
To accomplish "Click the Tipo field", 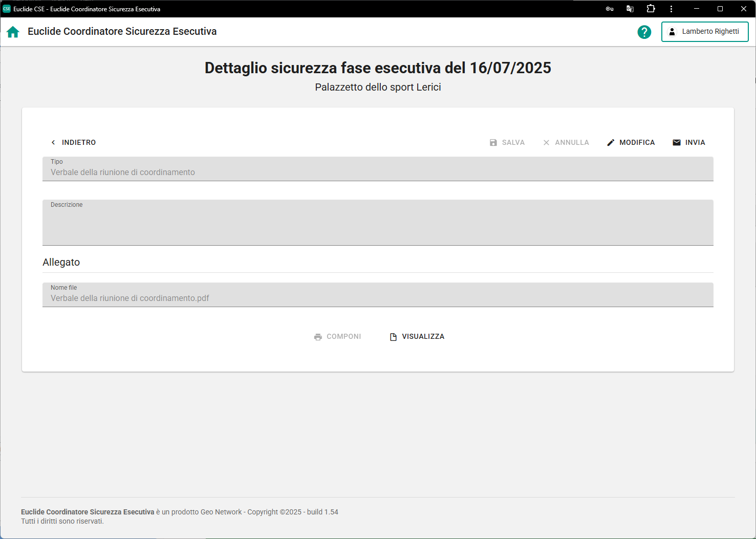I will pyautogui.click(x=378, y=169).
